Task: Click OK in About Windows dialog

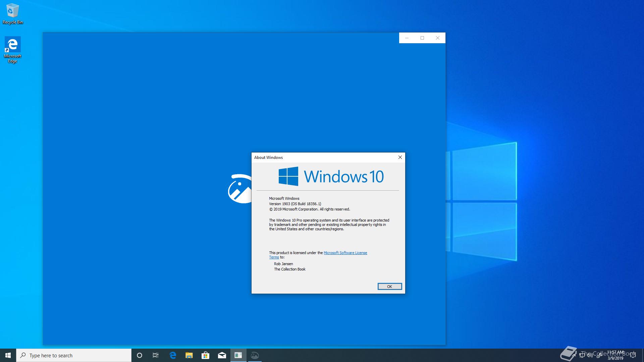Action: 390,287
